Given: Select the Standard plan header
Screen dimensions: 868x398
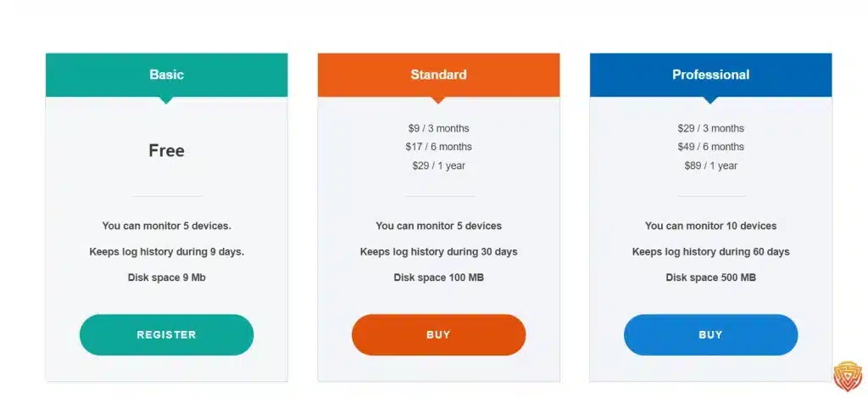Looking at the screenshot, I should 438,75.
